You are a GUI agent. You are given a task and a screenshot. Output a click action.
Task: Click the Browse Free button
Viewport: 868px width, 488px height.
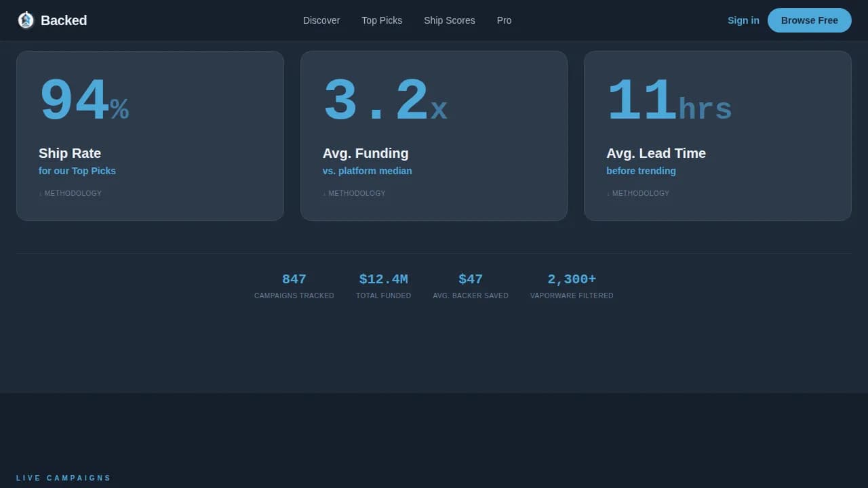[810, 20]
